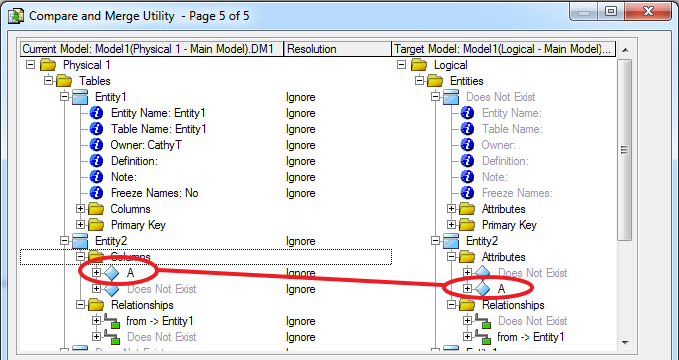Image resolution: width=679 pixels, height=360 pixels.
Task: Click the Entities folder icon
Action: tap(435, 81)
